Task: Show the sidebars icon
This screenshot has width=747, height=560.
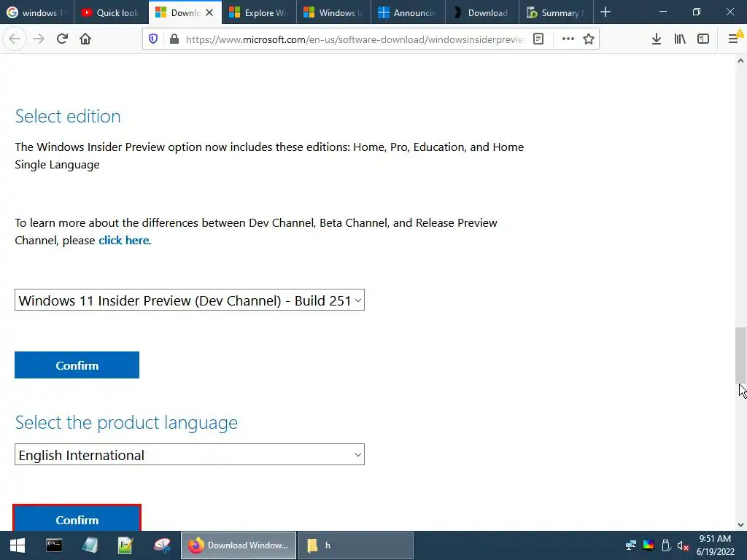Action: tap(703, 39)
